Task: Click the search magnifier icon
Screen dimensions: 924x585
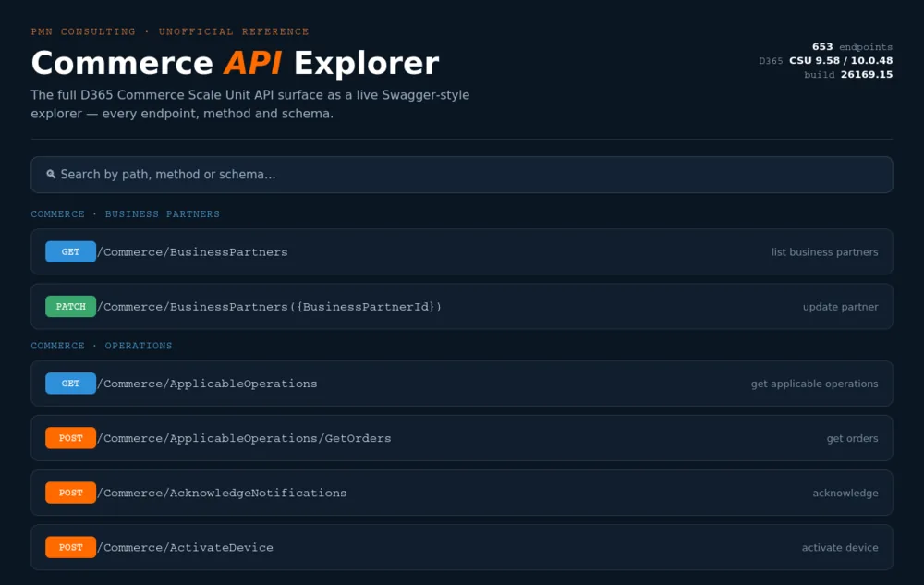Action: pyautogui.click(x=51, y=175)
